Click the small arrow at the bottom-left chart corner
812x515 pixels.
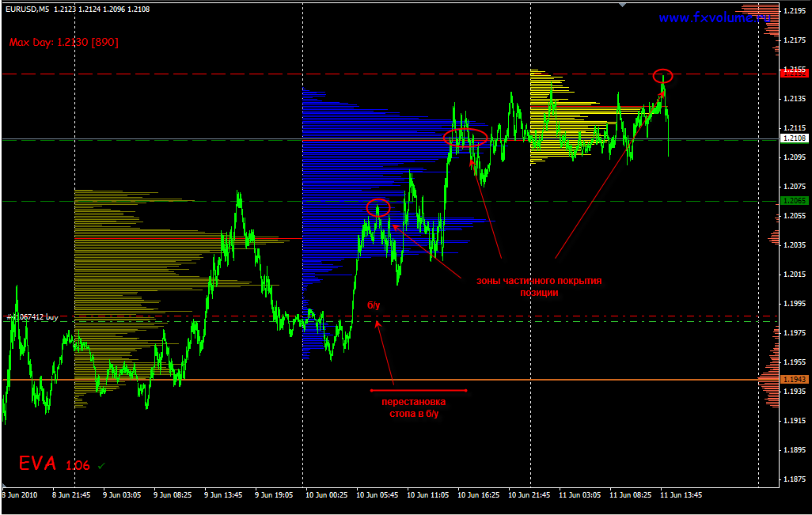(4, 486)
